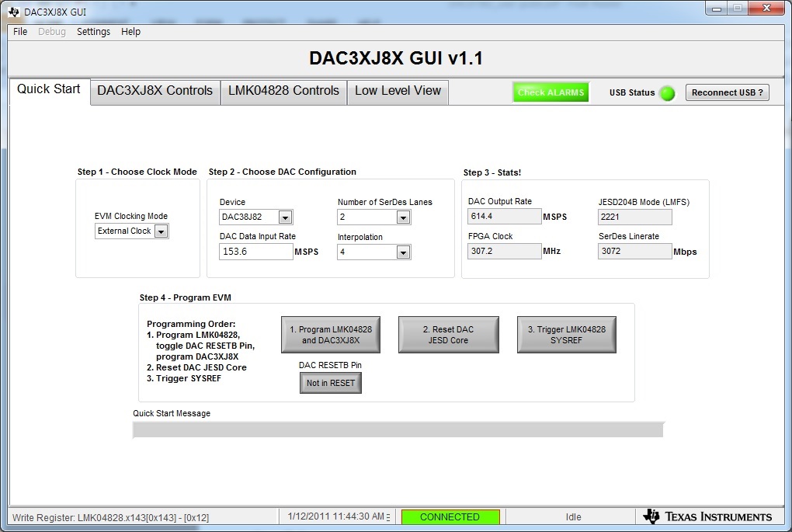Click the JESD204B Mode 2221 field
This screenshot has height=532, width=792.
(635, 217)
